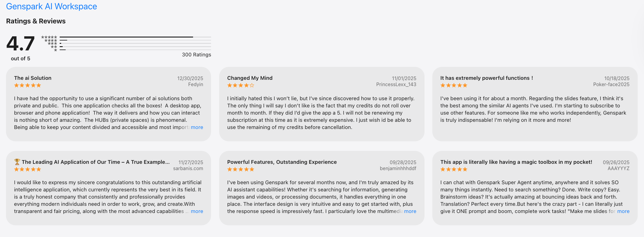Click the stars under the 'magic toolbox' review title
644x237 pixels.
tap(454, 169)
